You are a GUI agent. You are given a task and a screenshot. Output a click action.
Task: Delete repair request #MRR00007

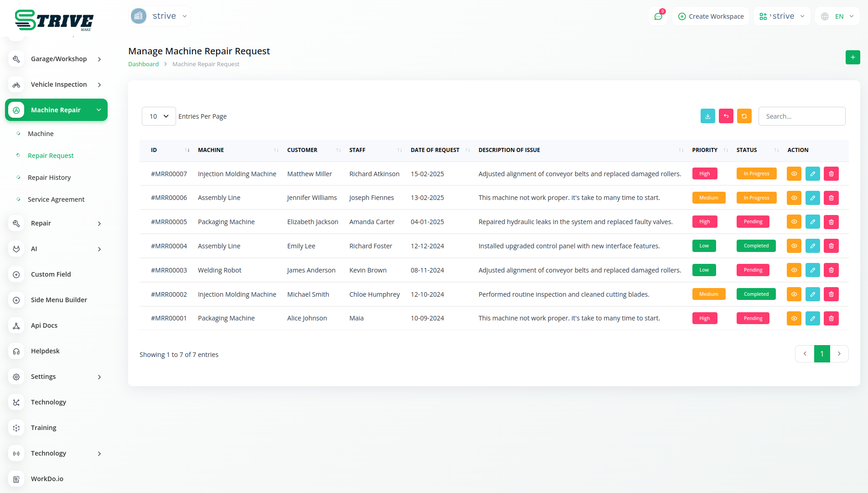pyautogui.click(x=831, y=174)
